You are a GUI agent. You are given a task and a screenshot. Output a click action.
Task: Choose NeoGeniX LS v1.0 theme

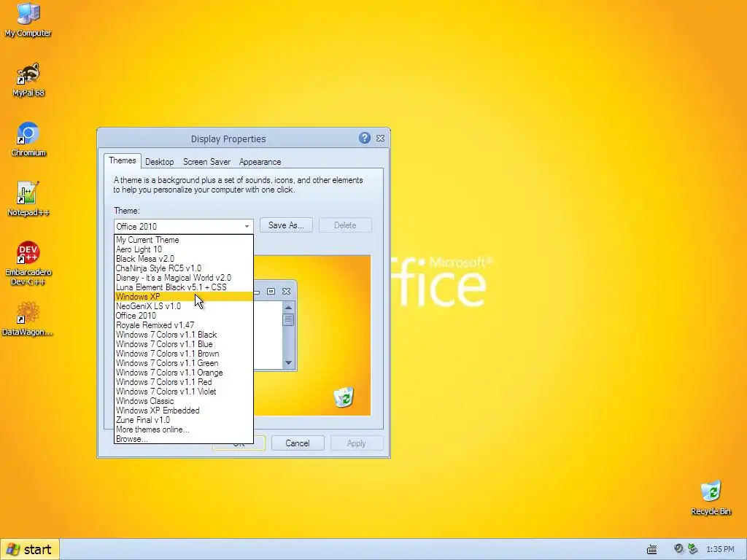[x=183, y=306]
